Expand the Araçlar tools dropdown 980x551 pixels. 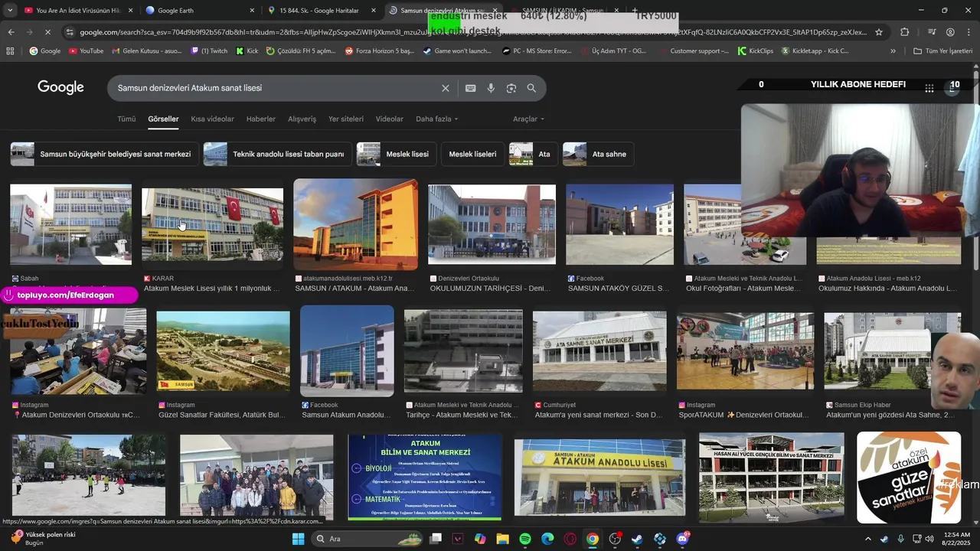(x=529, y=119)
